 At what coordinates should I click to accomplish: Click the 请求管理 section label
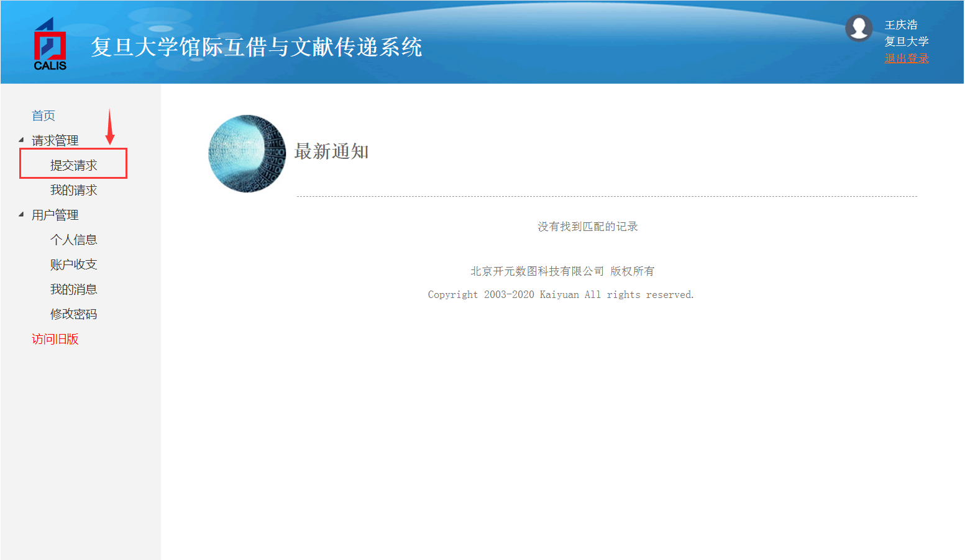pos(55,140)
